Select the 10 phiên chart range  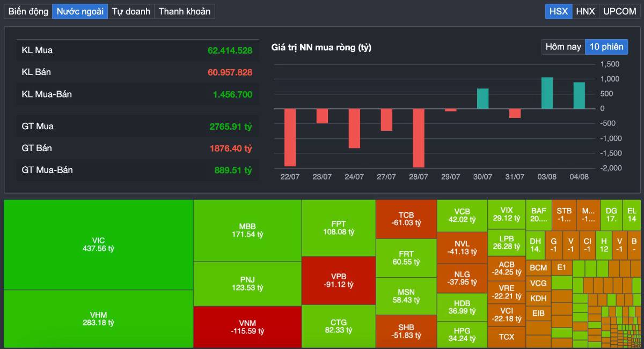click(606, 47)
